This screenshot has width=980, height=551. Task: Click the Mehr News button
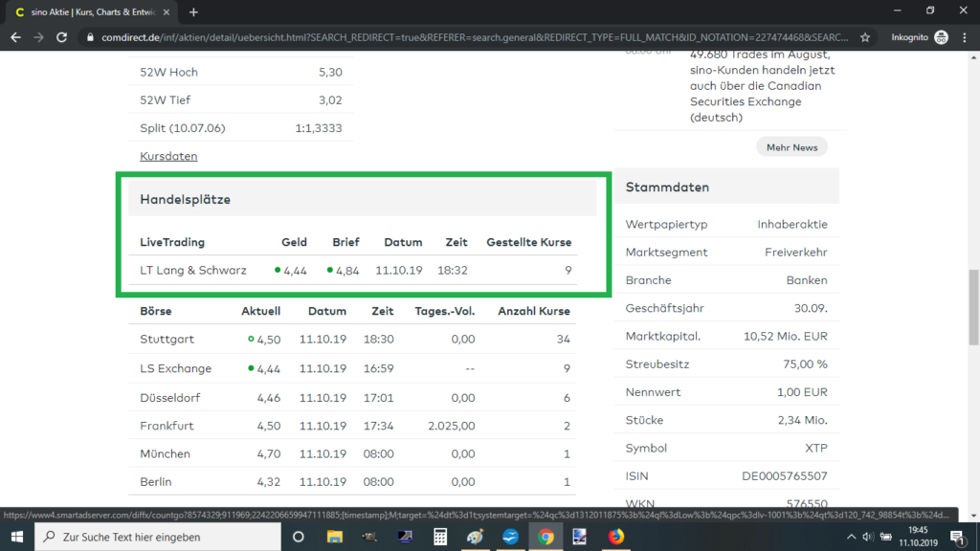tap(791, 147)
